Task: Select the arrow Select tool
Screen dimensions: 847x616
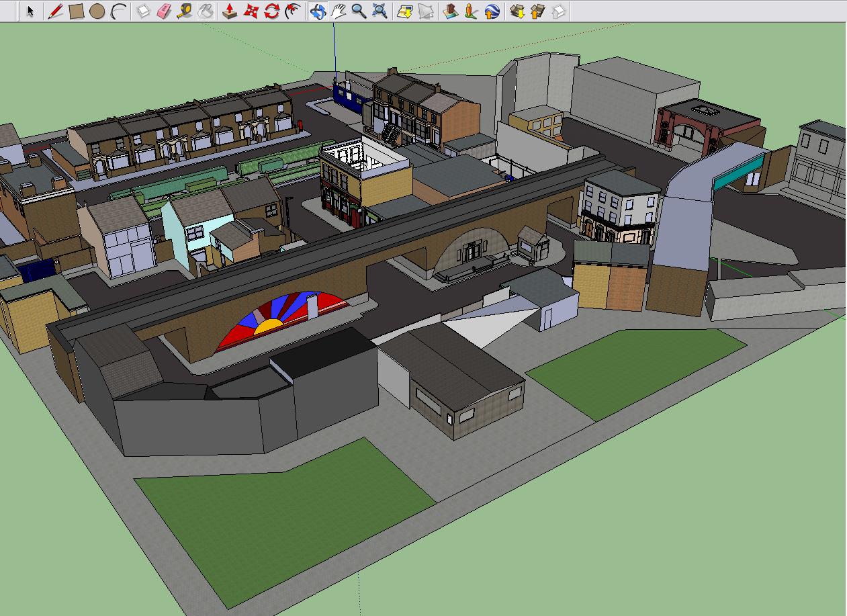Action: pyautogui.click(x=30, y=11)
